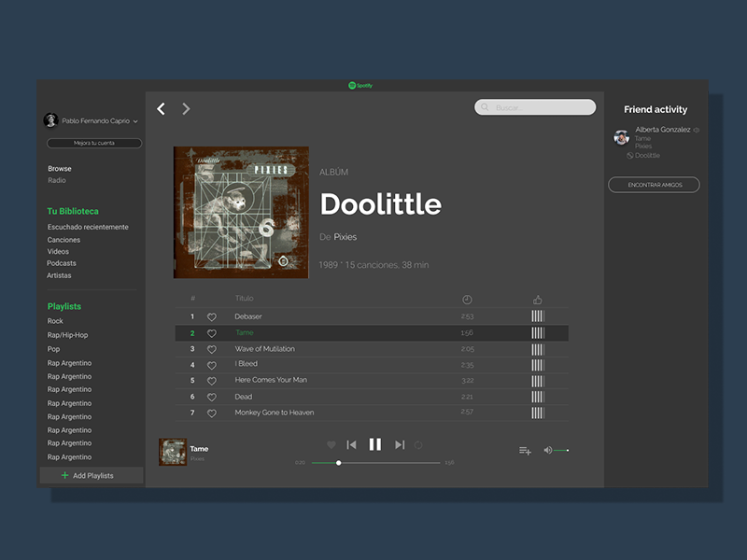This screenshot has height=560, width=747.
Task: Click popularity bars for Dead
Action: pos(538,398)
